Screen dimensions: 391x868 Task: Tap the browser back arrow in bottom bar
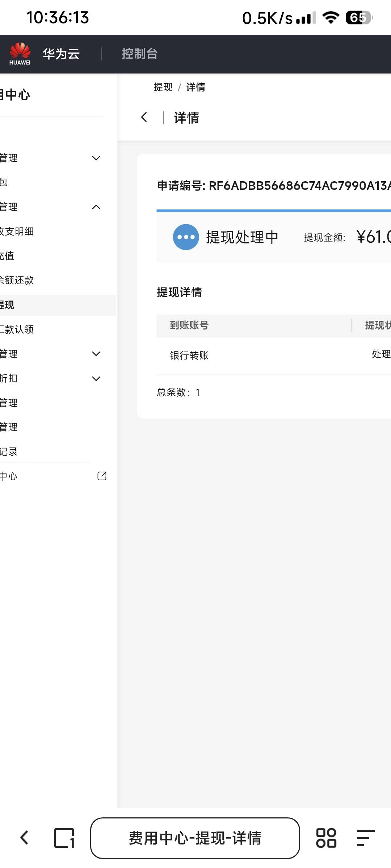(24, 838)
